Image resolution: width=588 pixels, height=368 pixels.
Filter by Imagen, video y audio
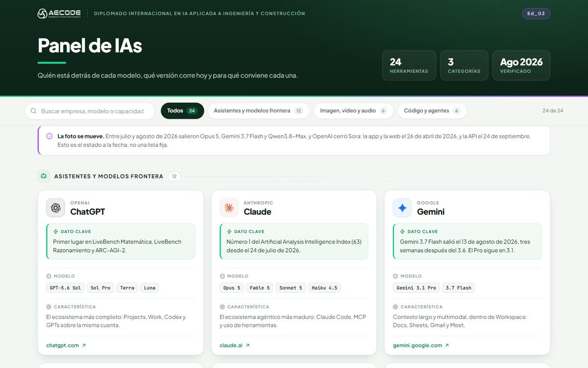[354, 111]
